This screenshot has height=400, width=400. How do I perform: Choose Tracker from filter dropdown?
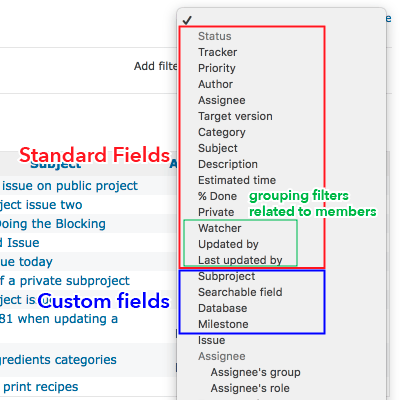point(217,52)
